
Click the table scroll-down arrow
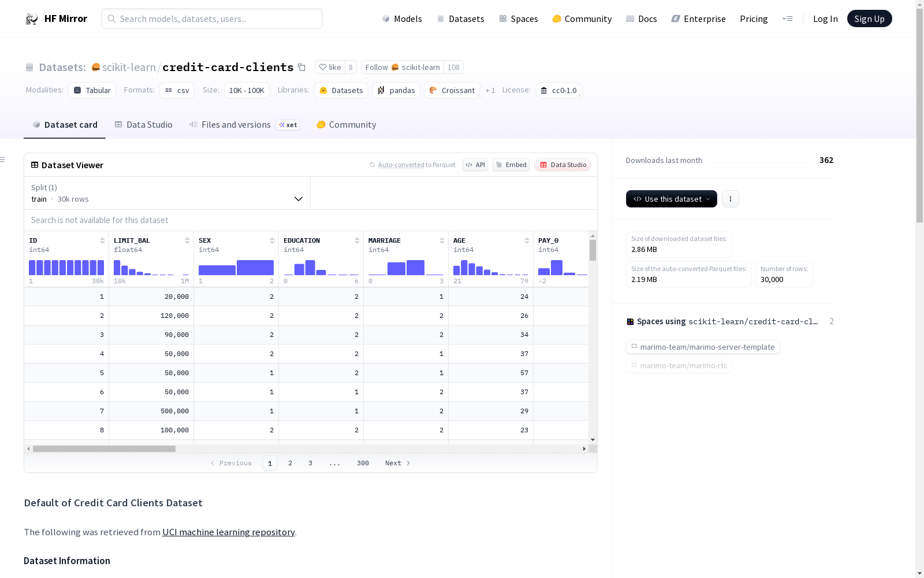click(x=593, y=440)
